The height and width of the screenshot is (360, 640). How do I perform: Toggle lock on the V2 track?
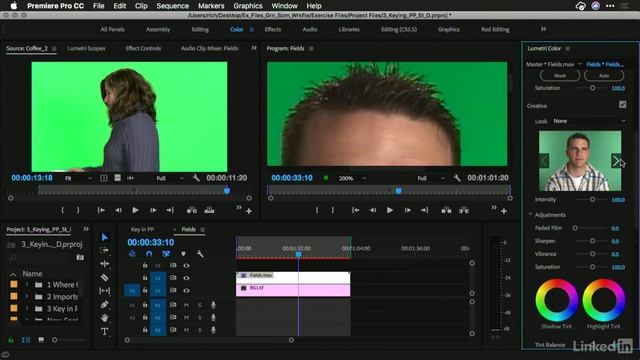coord(145,278)
